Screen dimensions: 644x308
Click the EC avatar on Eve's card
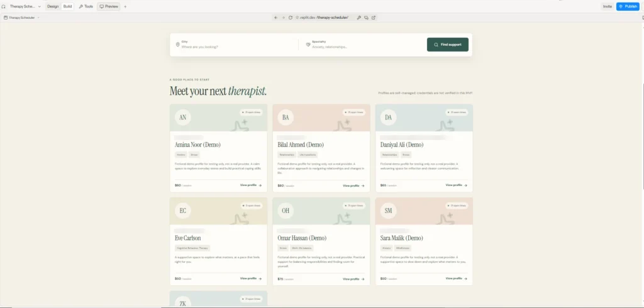(183, 211)
